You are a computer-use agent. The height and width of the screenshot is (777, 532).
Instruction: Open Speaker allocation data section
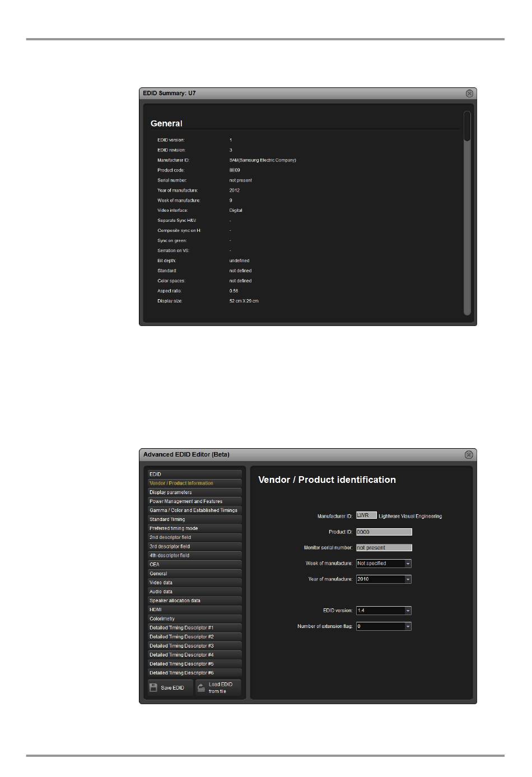click(x=195, y=601)
